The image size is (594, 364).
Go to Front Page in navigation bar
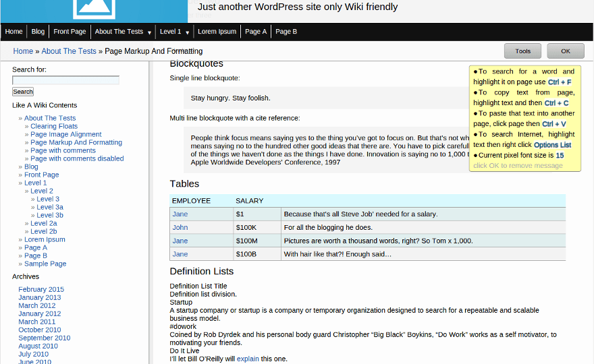pyautogui.click(x=70, y=32)
